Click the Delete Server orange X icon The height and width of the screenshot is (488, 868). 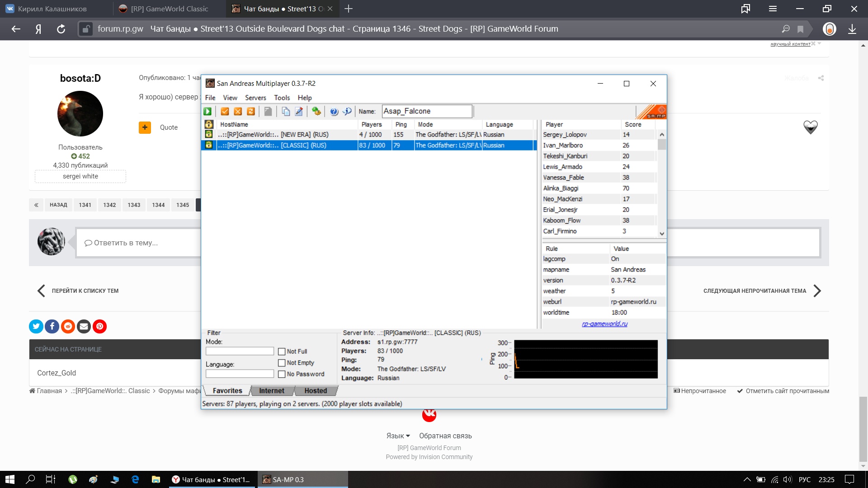238,111
